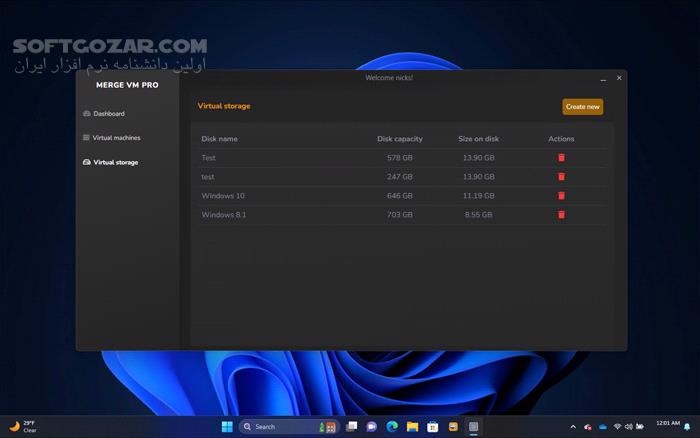Screen dimensions: 700x438
Task: Click the Size on disk header
Action: coord(478,139)
